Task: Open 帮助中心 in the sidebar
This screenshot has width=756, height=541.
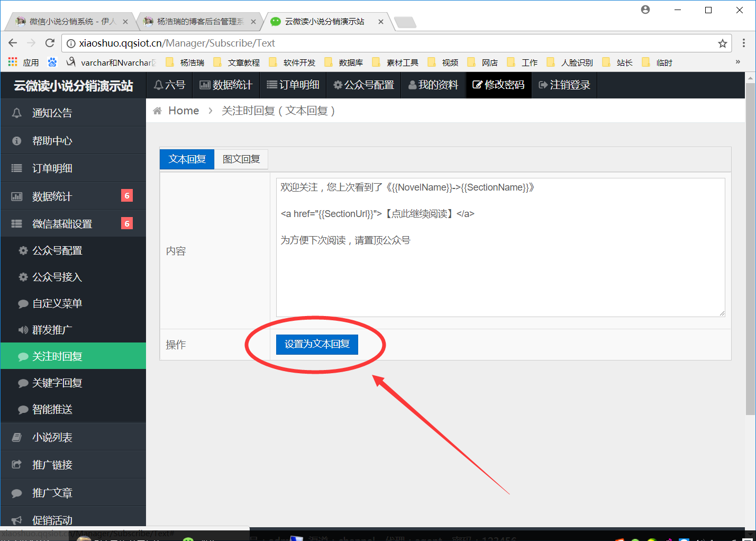Action: (x=73, y=141)
